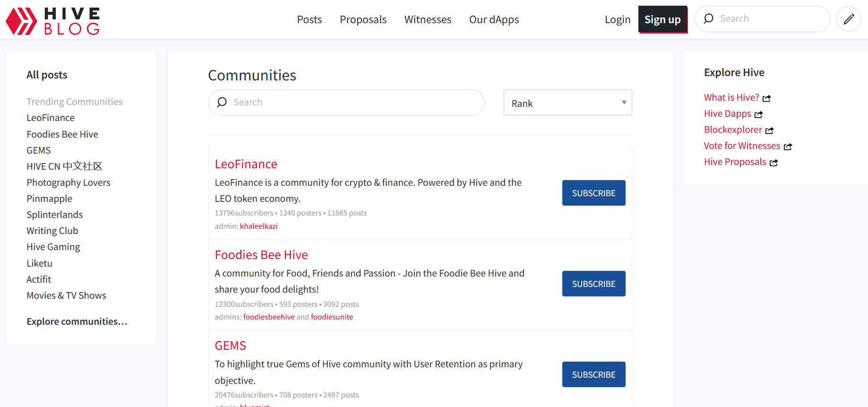This screenshot has height=407, width=868.
Task: Click 'Trending Communities' sidebar heading
Action: (x=75, y=102)
